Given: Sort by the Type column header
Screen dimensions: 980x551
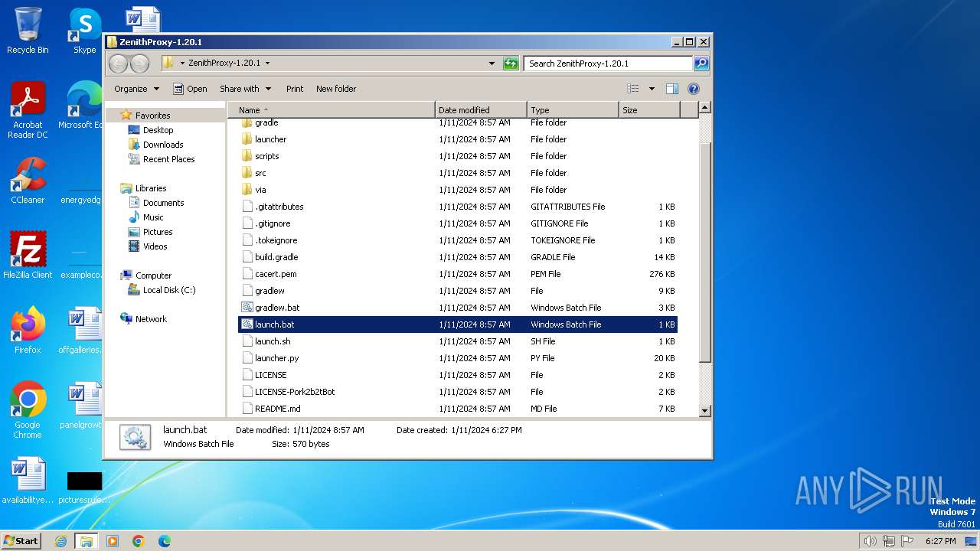Looking at the screenshot, I should point(573,110).
